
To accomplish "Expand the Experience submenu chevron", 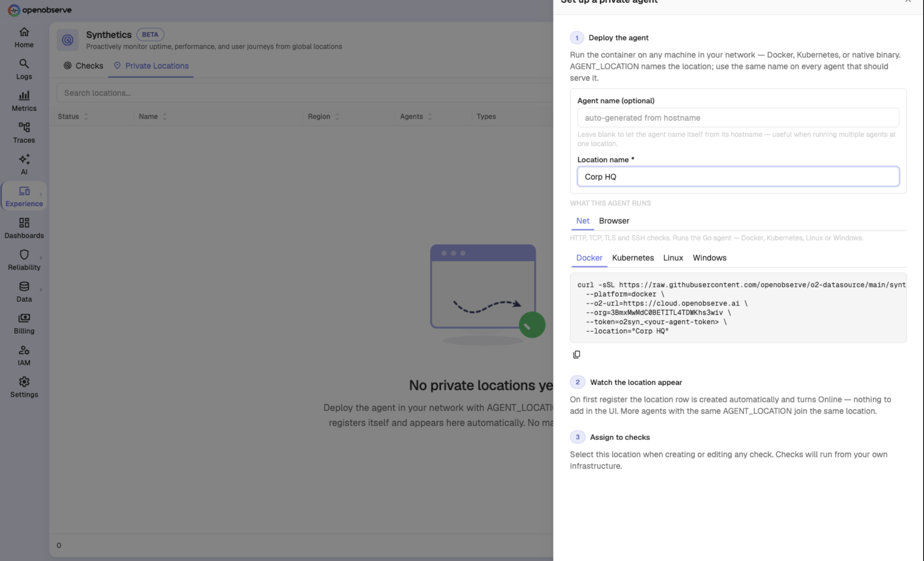I will [41, 194].
